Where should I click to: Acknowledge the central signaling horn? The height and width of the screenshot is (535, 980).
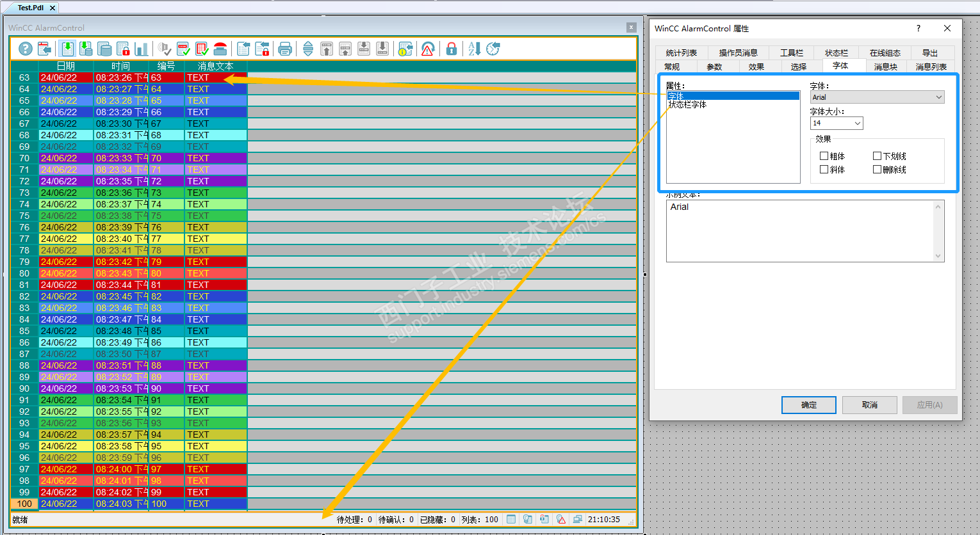pyautogui.click(x=165, y=49)
